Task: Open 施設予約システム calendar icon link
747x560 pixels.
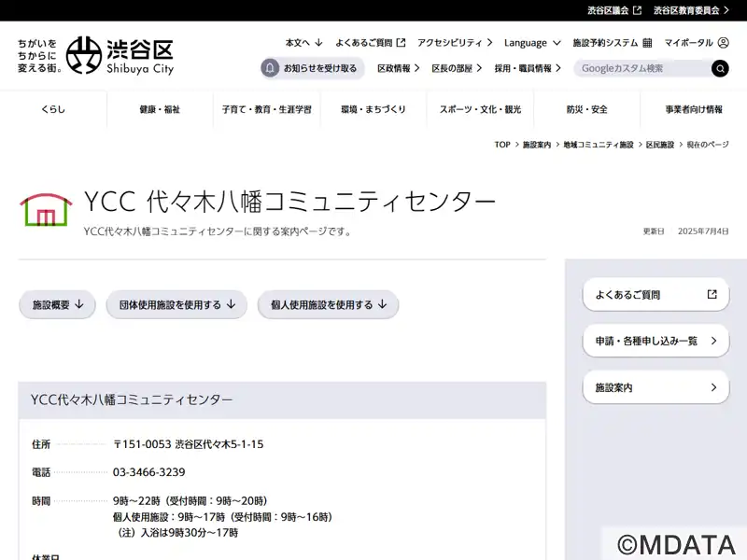Action: [x=647, y=43]
